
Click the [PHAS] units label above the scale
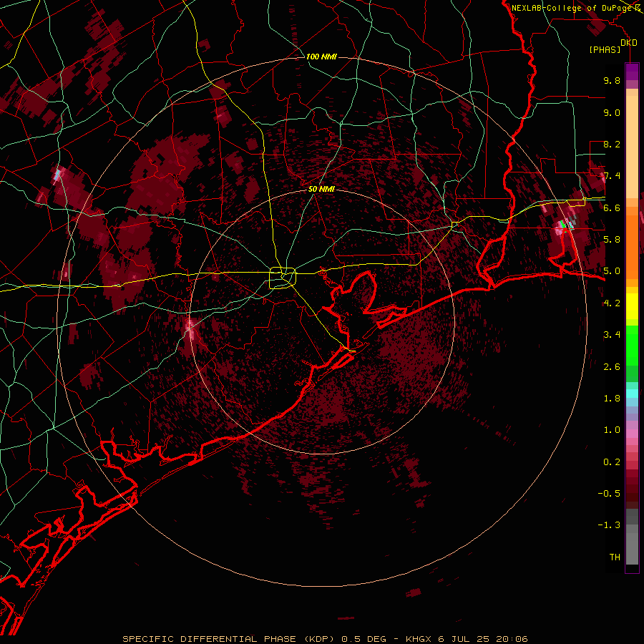tap(605, 49)
